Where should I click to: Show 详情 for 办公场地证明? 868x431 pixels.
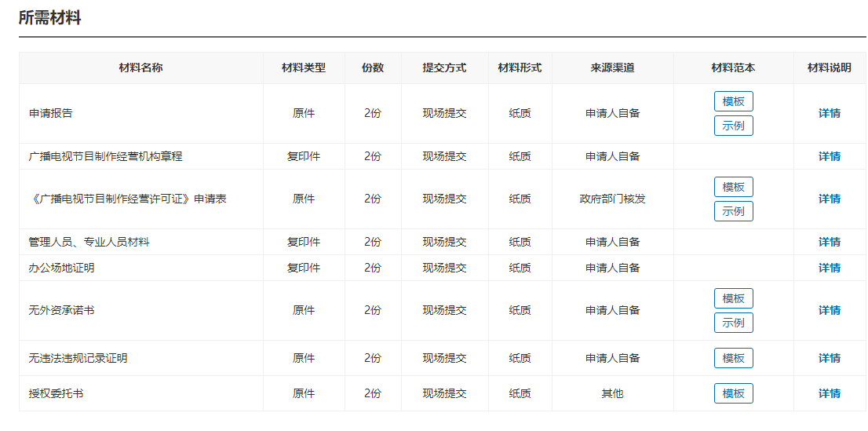(829, 268)
